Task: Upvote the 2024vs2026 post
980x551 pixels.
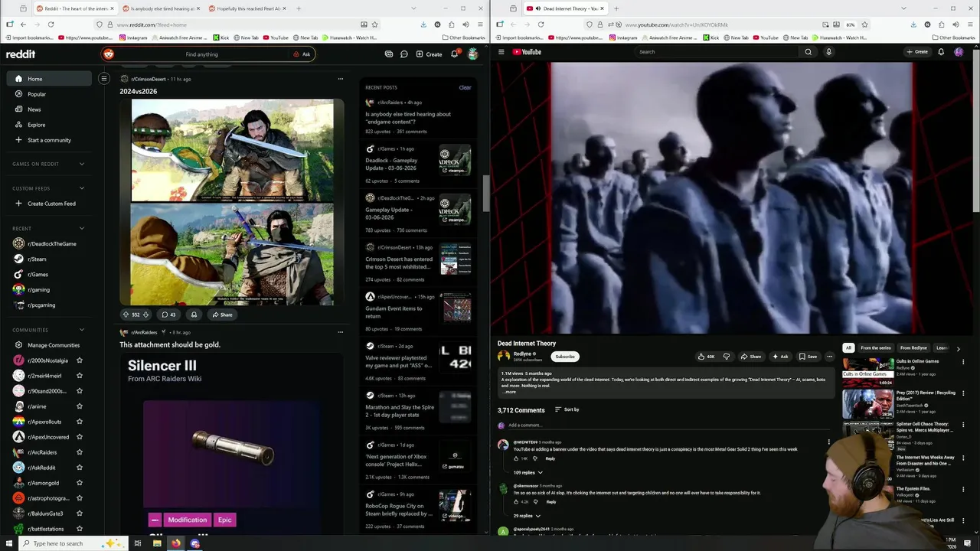Action: pos(126,315)
